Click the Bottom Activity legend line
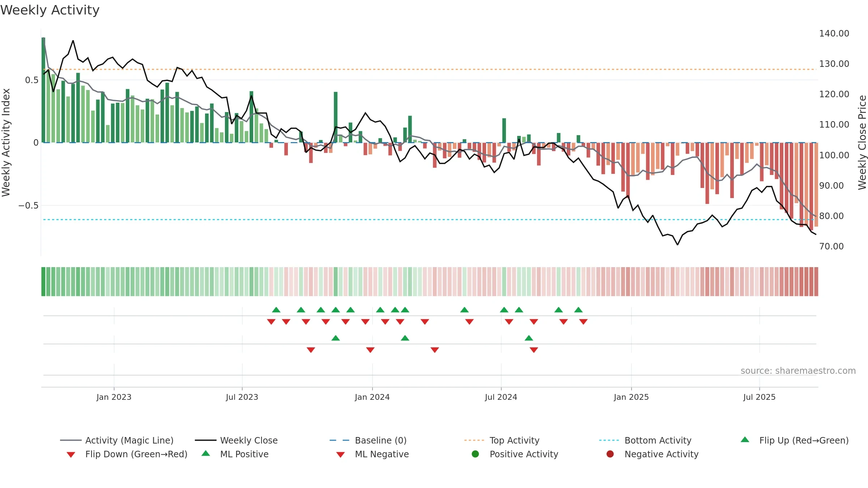The height and width of the screenshot is (488, 868). click(609, 440)
